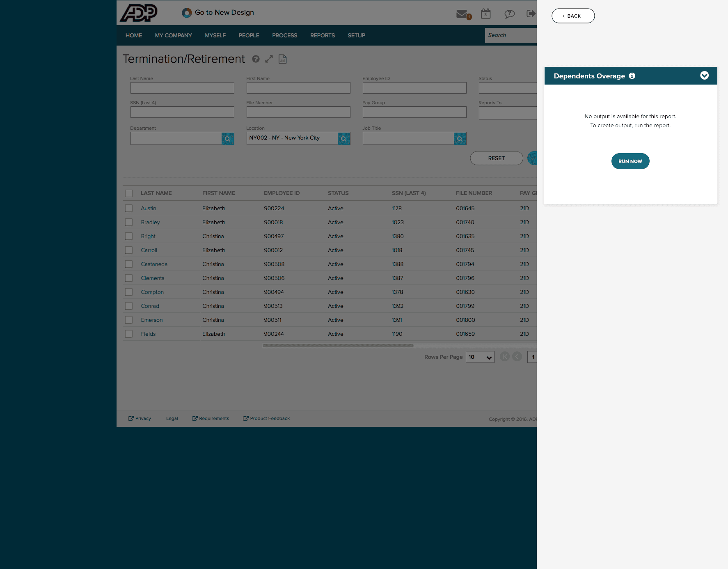Screen dimensions: 728x569
Task: Check the Carroll row checkbox
Action: coord(129,250)
